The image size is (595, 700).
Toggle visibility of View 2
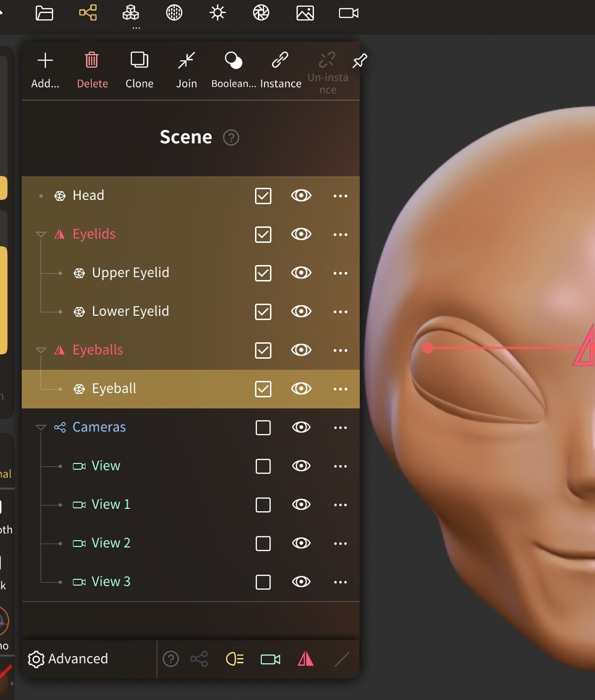tap(301, 543)
